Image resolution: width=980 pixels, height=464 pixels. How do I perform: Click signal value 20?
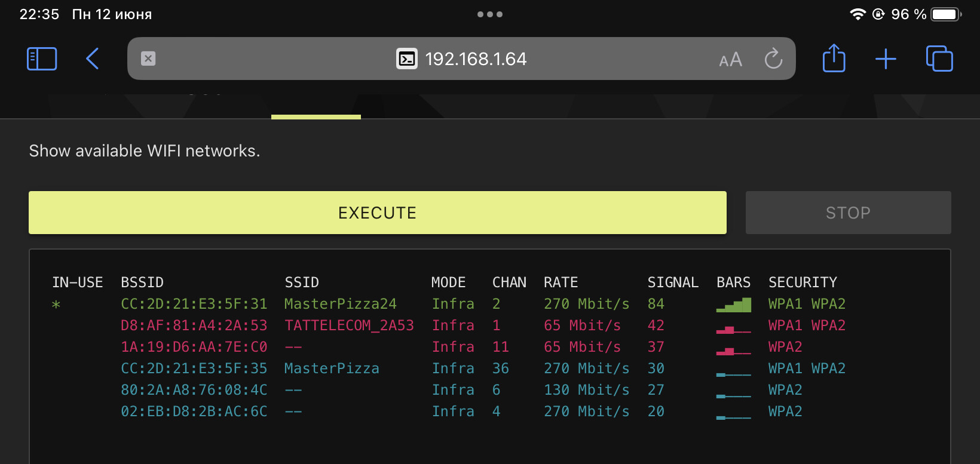coord(656,411)
